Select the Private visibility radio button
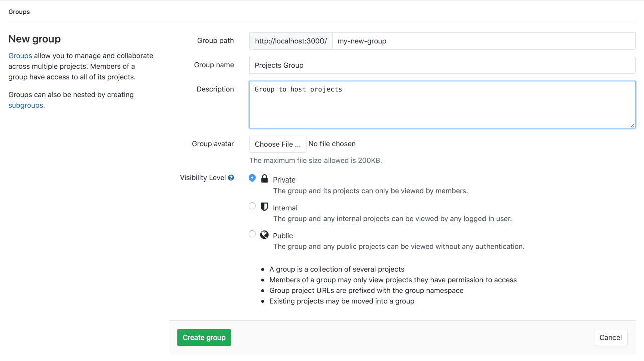Viewport: 644px width, 361px height. tap(252, 178)
